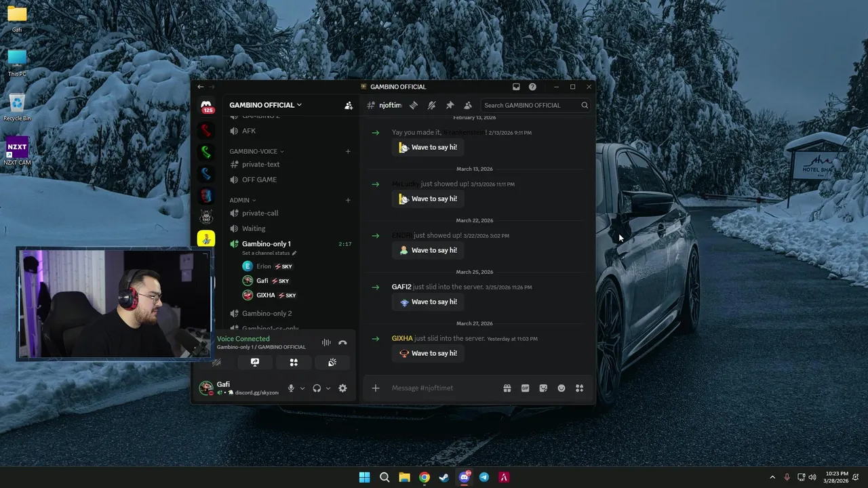The width and height of the screenshot is (868, 488).
Task: Go back using title bar back arrow
Action: pyautogui.click(x=201, y=87)
